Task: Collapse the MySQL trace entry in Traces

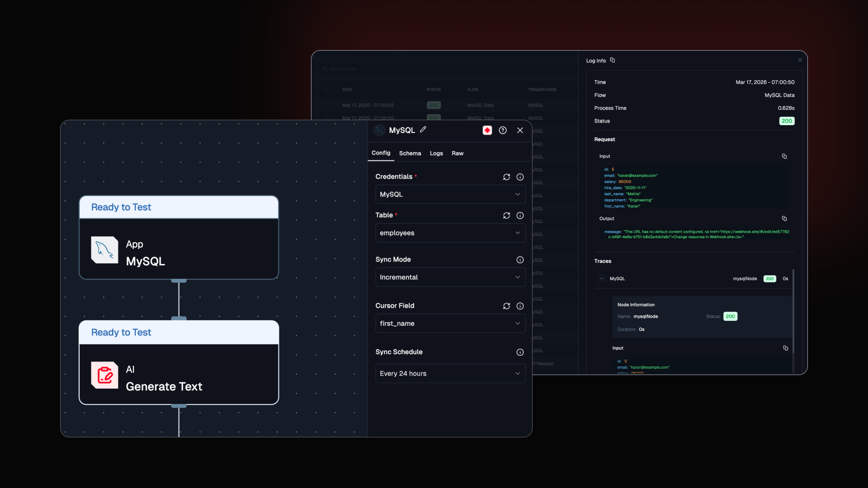Action: point(601,278)
